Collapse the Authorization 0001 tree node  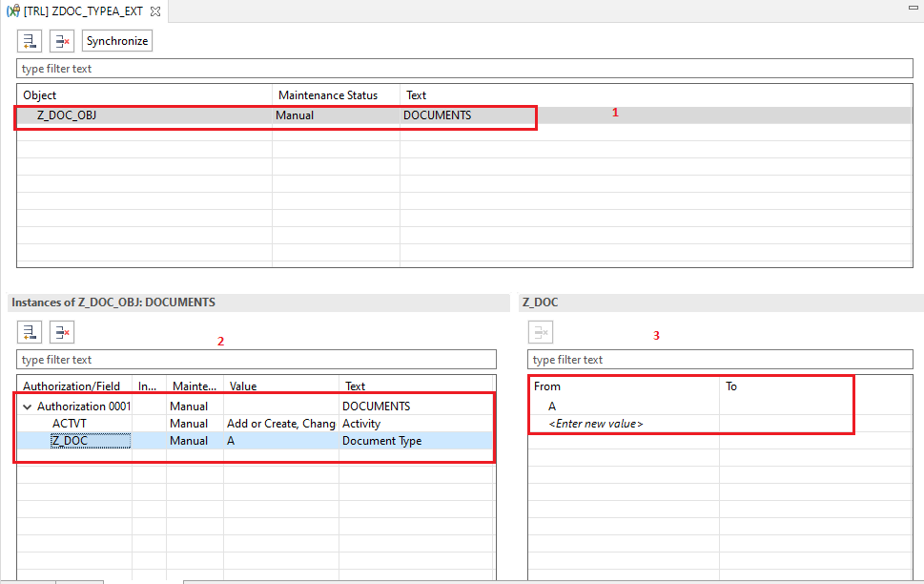click(x=28, y=407)
